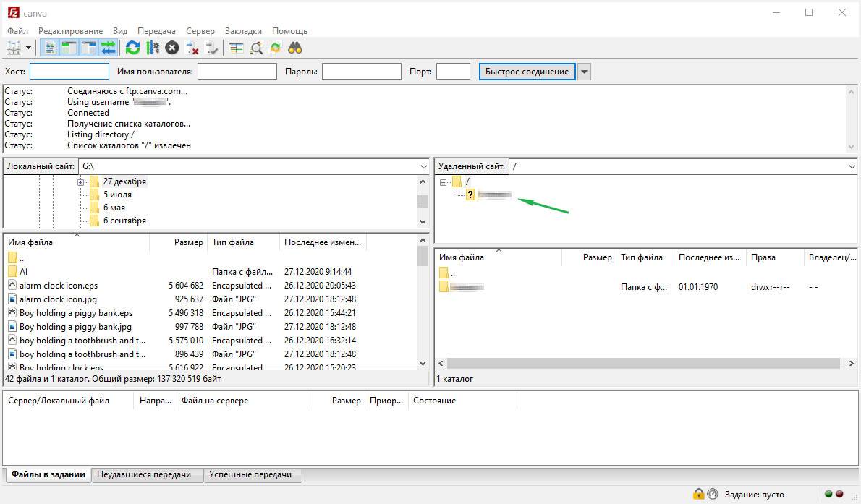Open the remote site path dropdown
861x504 pixels.
852,166
